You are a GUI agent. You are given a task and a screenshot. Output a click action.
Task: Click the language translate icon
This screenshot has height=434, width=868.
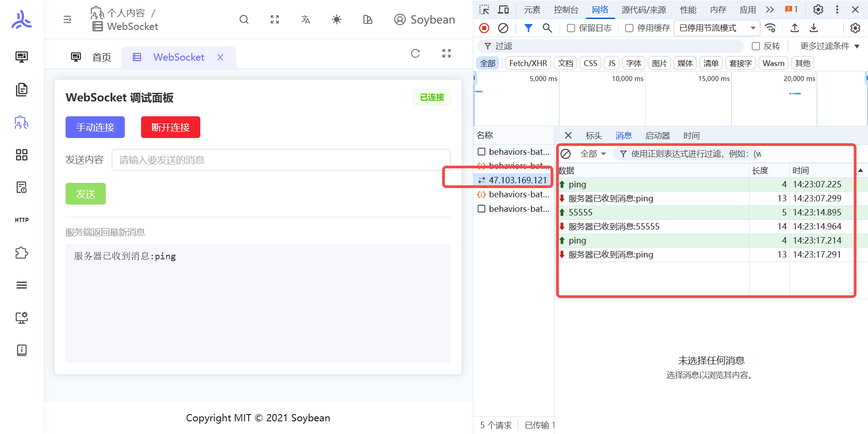[306, 19]
